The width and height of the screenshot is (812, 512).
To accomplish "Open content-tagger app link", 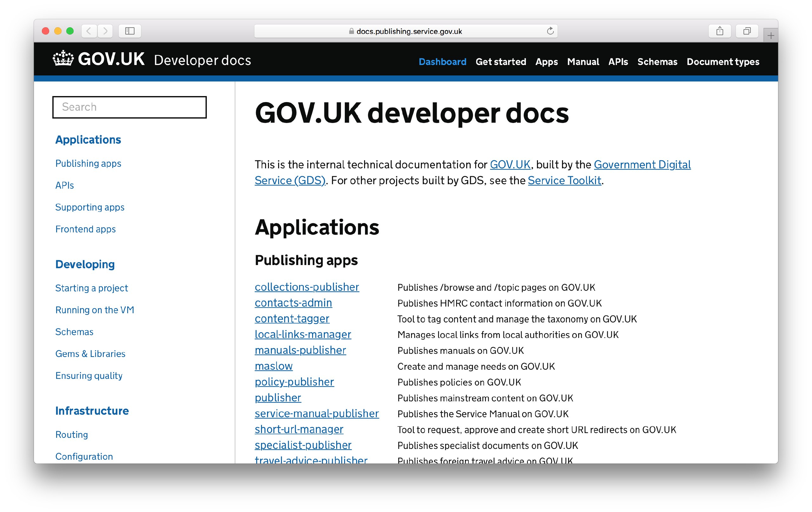I will tap(292, 319).
